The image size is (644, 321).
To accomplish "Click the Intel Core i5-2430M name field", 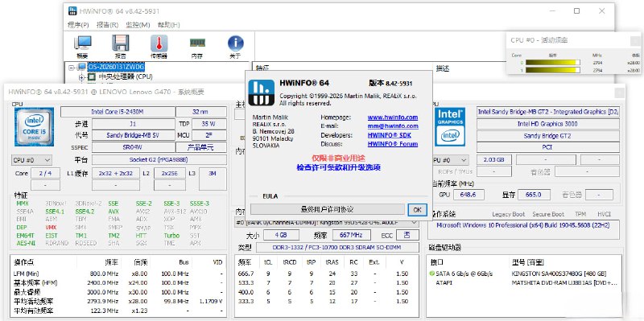I will coord(118,112).
